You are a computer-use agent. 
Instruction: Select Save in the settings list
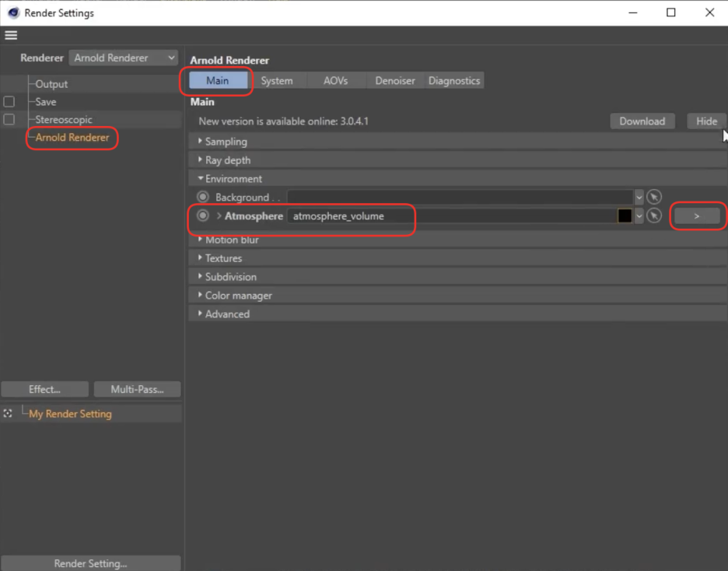point(45,102)
